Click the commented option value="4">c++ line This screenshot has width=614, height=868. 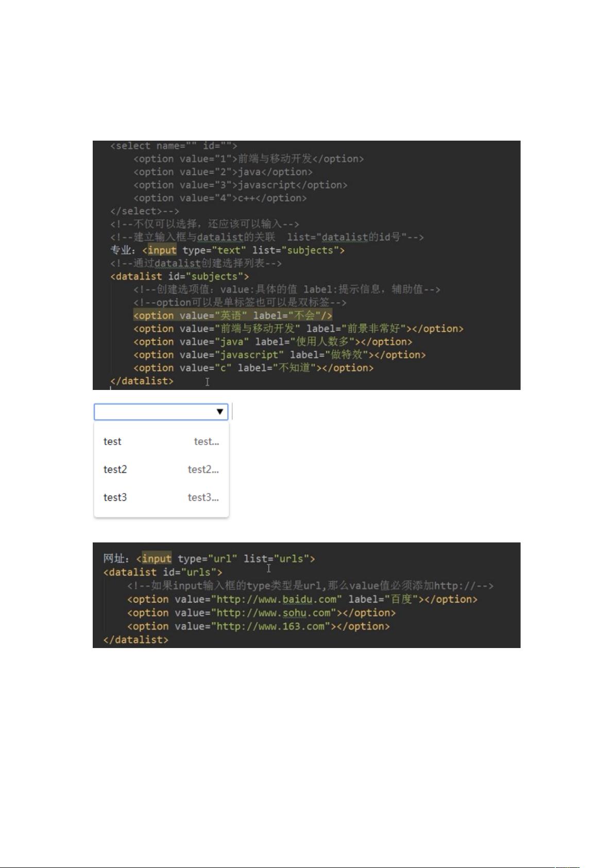tap(220, 198)
